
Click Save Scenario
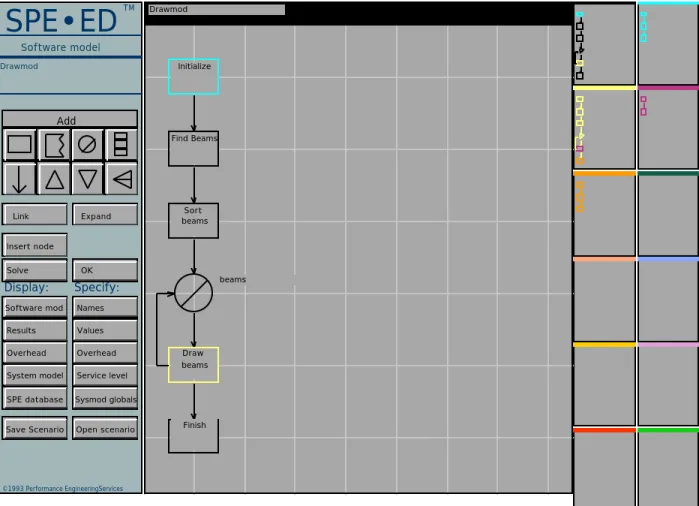(35, 429)
